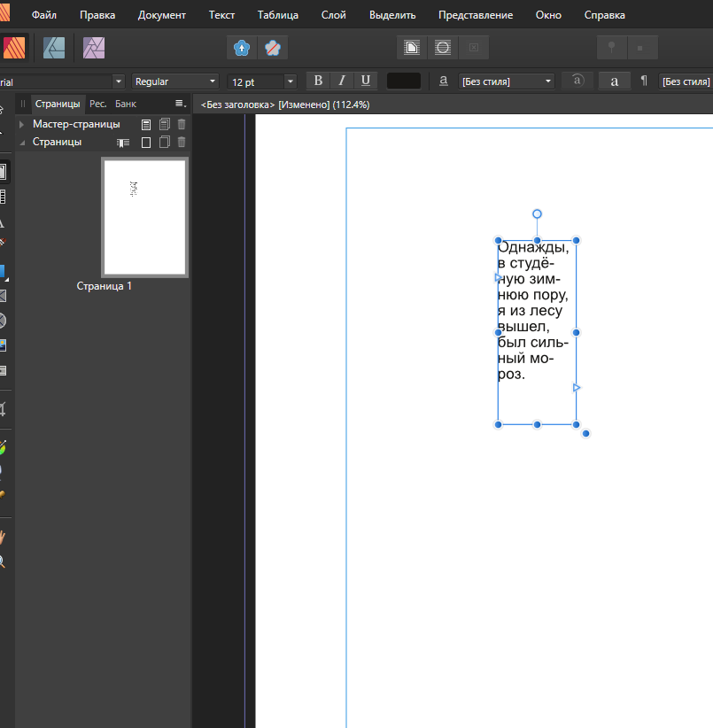Click the section manager icon in Страницы row
713x728 pixels.
click(124, 143)
